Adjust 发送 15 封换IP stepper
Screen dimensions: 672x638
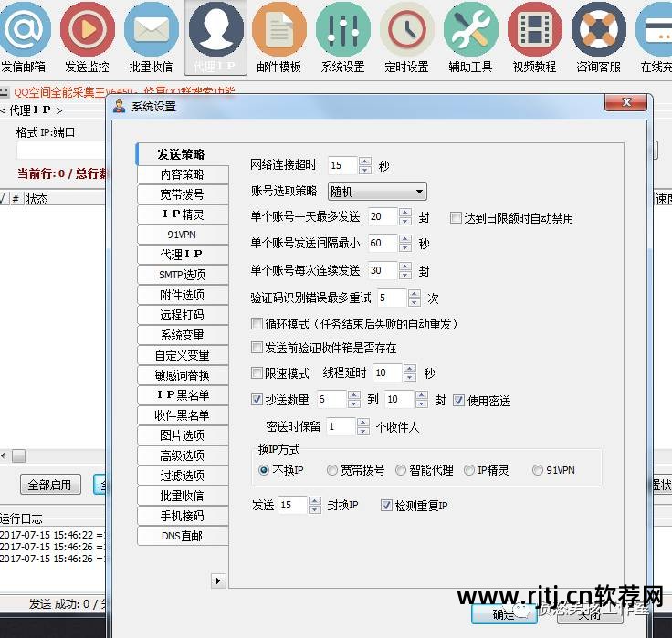tap(315, 505)
